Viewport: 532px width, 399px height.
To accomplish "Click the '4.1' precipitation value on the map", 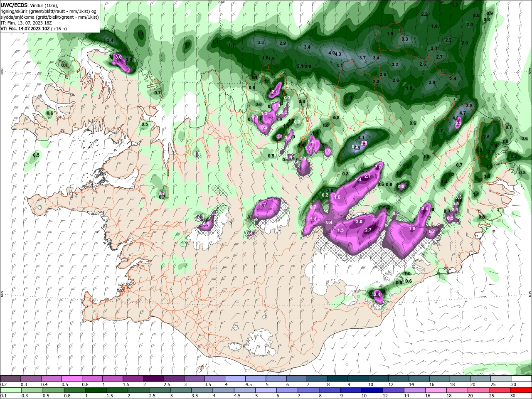I will [x=361, y=138].
